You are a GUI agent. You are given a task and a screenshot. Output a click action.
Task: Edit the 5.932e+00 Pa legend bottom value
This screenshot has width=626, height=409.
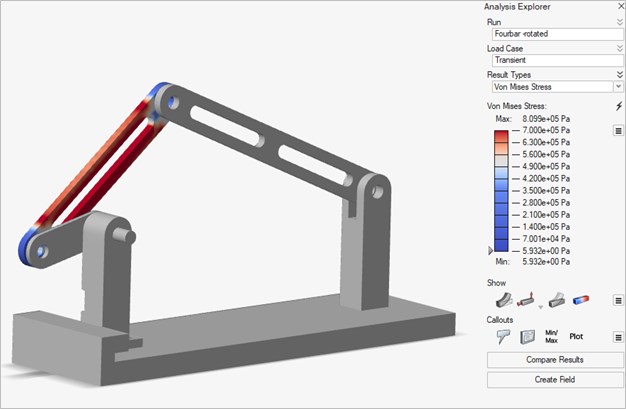coord(546,251)
